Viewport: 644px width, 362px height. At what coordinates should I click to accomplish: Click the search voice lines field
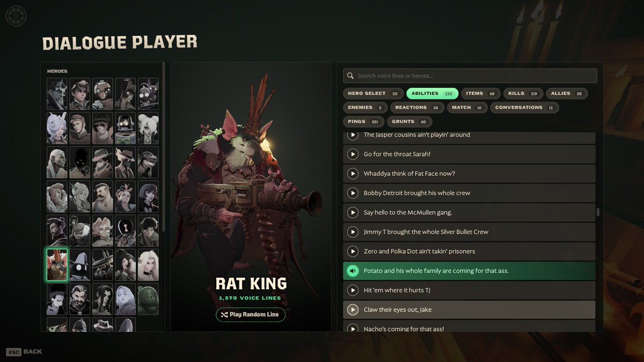click(470, 76)
